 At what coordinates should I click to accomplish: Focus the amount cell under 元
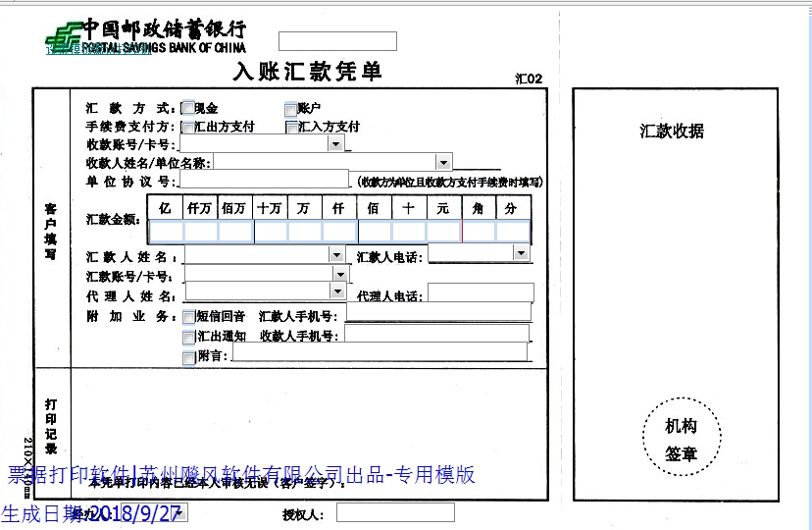443,232
